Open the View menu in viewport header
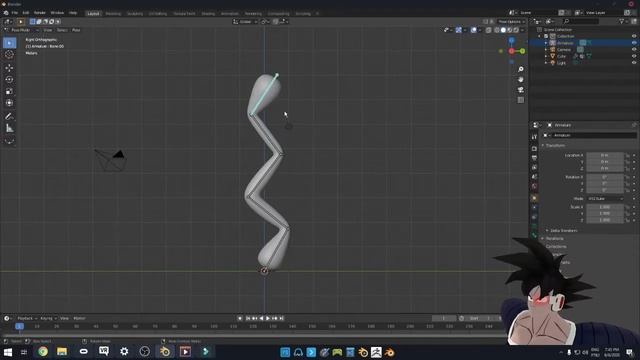Image resolution: width=640 pixels, height=360 pixels. click(x=48, y=30)
